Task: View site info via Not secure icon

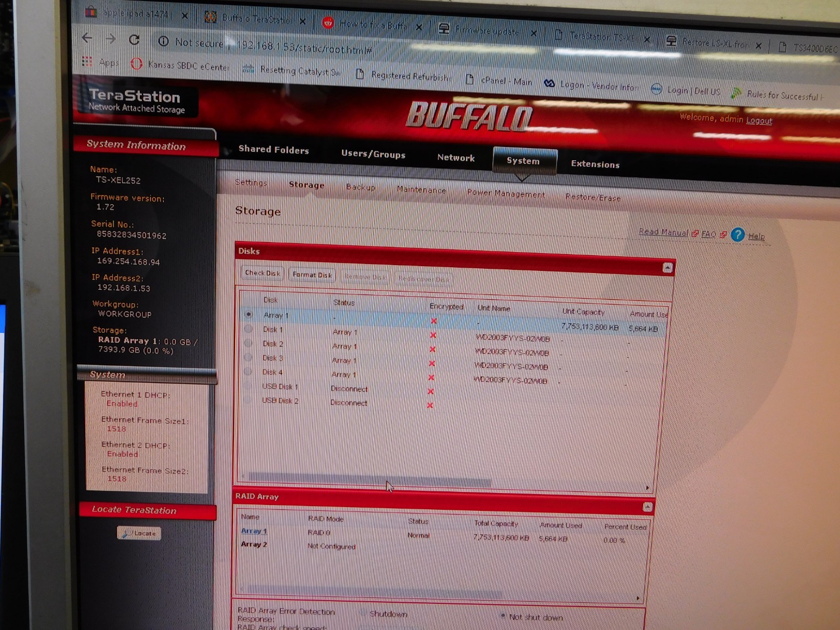Action: (163, 41)
